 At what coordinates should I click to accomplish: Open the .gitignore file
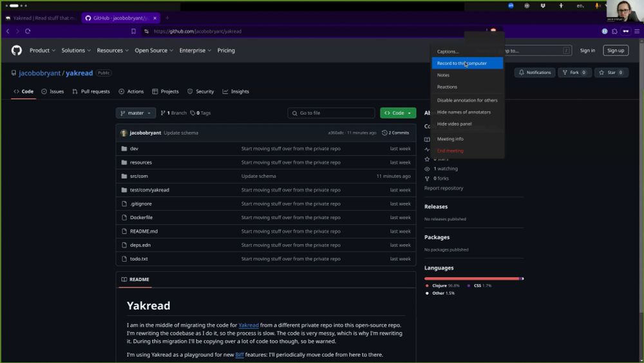pyautogui.click(x=141, y=204)
